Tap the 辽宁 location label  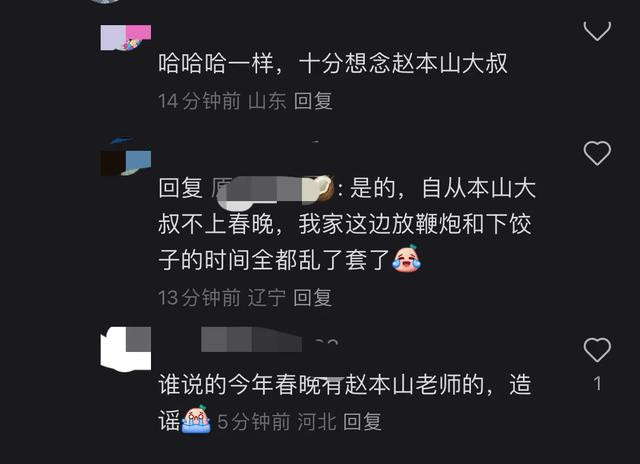click(267, 297)
